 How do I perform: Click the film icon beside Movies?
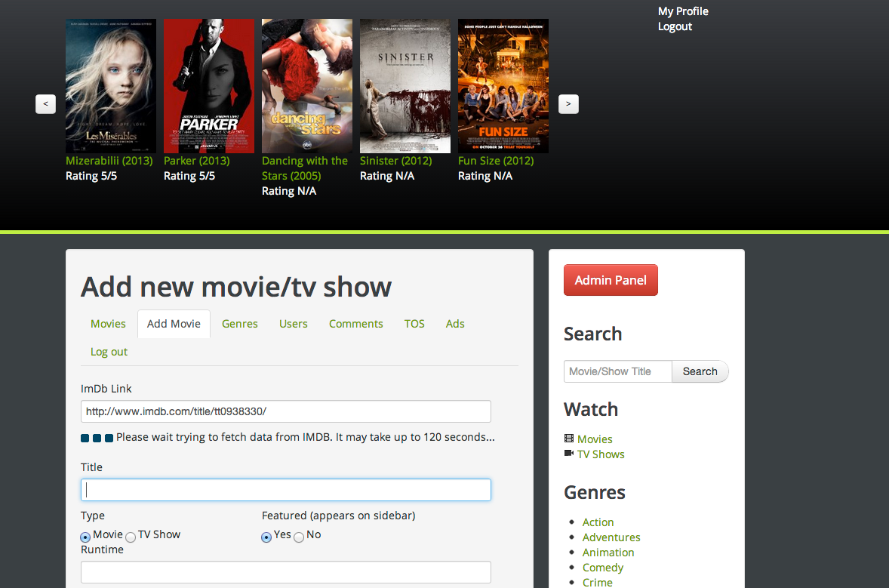click(569, 439)
